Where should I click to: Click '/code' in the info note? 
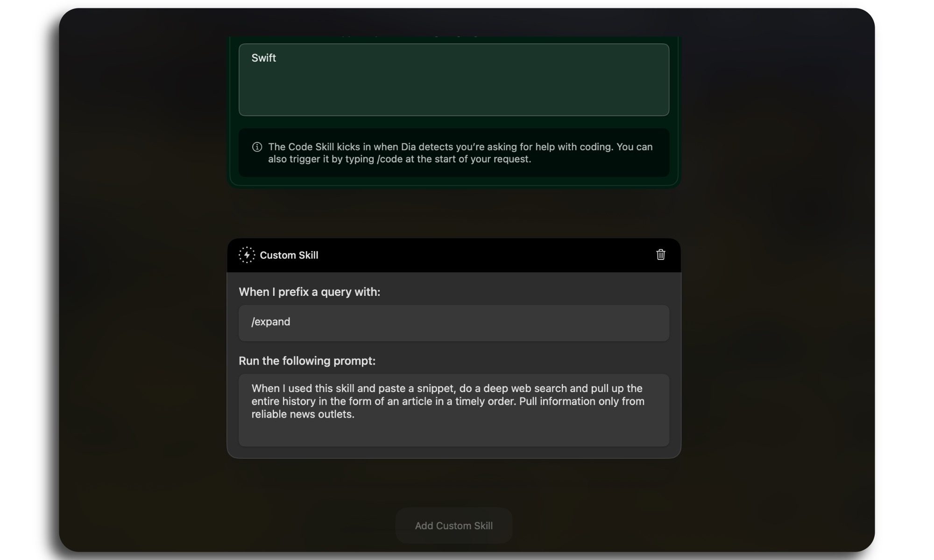click(389, 159)
